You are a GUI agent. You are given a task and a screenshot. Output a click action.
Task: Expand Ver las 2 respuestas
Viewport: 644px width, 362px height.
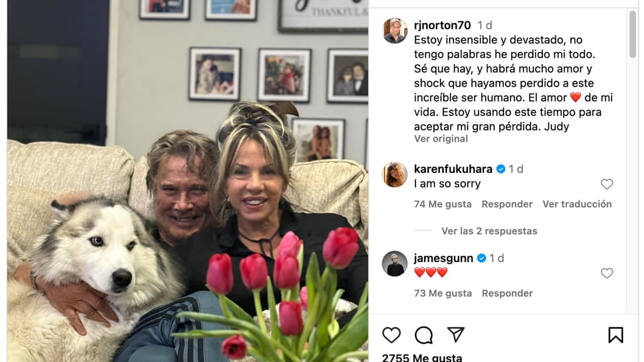click(489, 231)
